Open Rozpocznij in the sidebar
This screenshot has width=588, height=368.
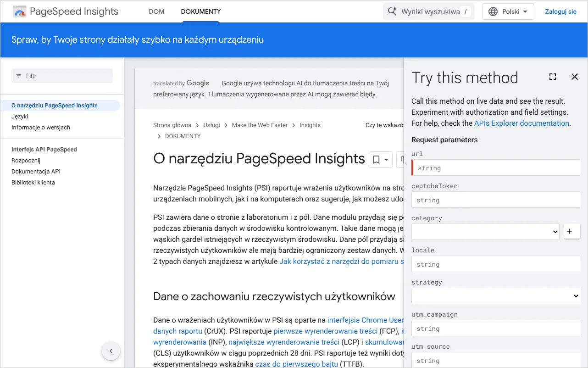[26, 161]
